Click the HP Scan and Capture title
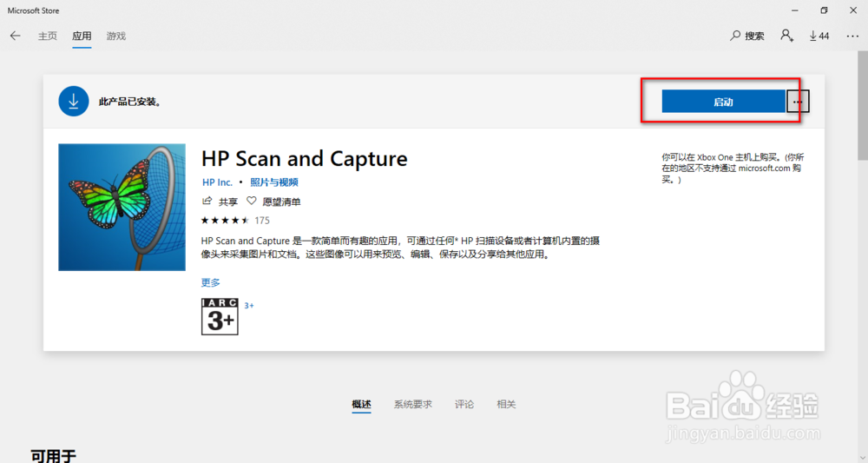Screen dimensions: 868x463 point(305,159)
